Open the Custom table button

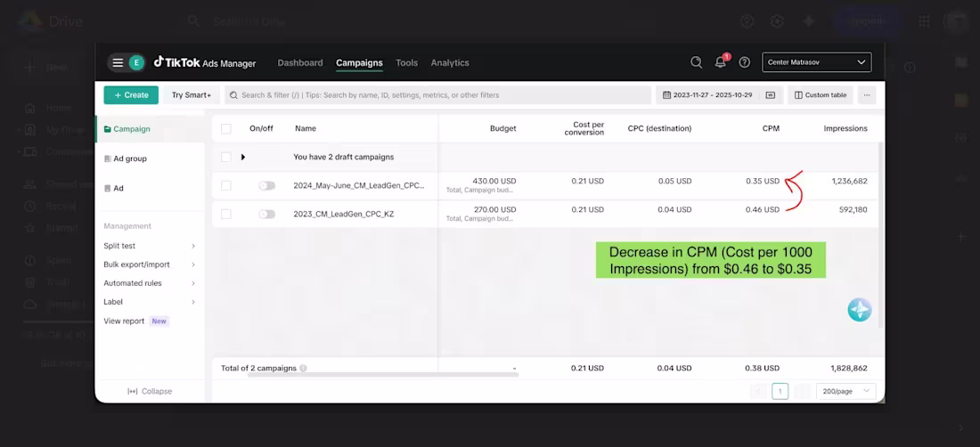click(820, 95)
